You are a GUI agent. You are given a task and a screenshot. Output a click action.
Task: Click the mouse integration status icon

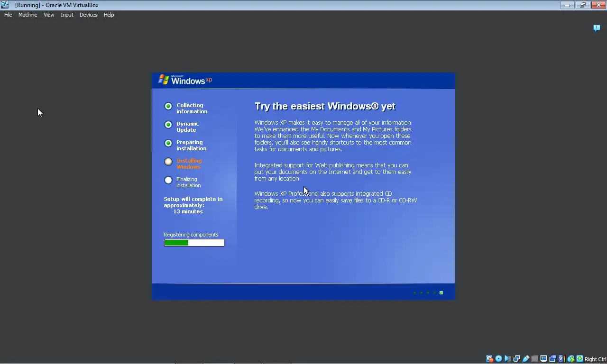(x=571, y=359)
